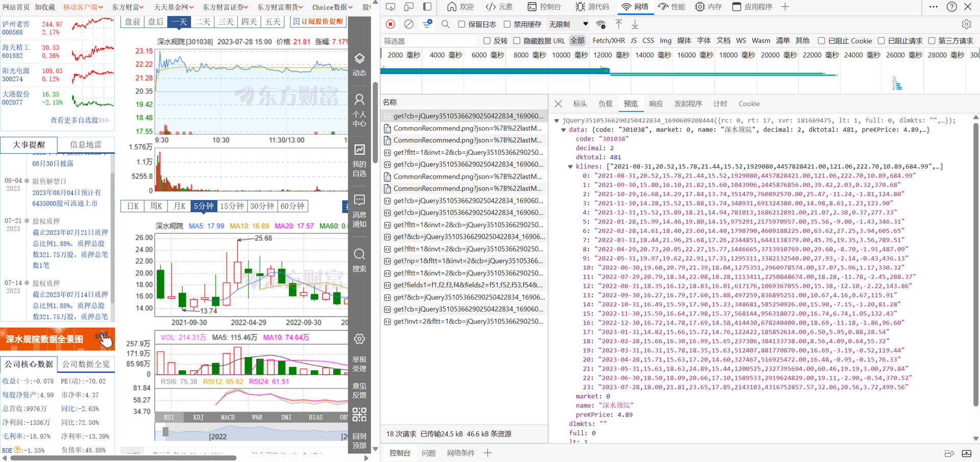The image size is (980, 462).
Task: Open 东方财富 dropdown in site nav
Action: pyautogui.click(x=128, y=7)
